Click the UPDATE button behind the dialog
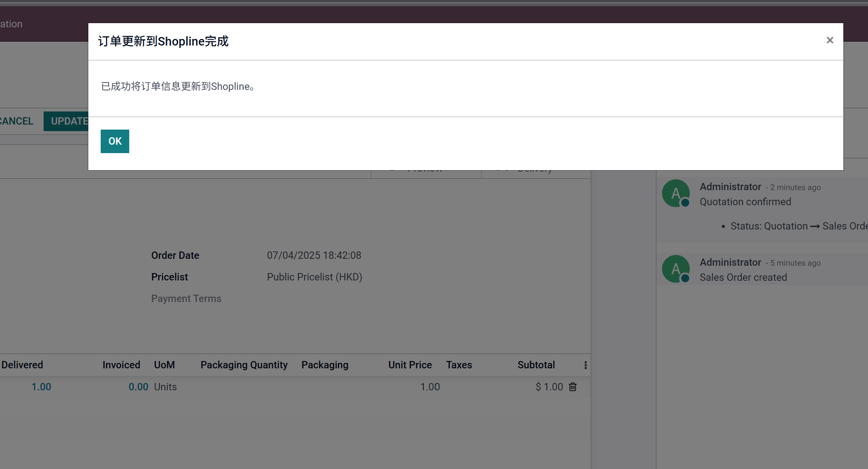Screen dimensions: 868x469 (66, 121)
